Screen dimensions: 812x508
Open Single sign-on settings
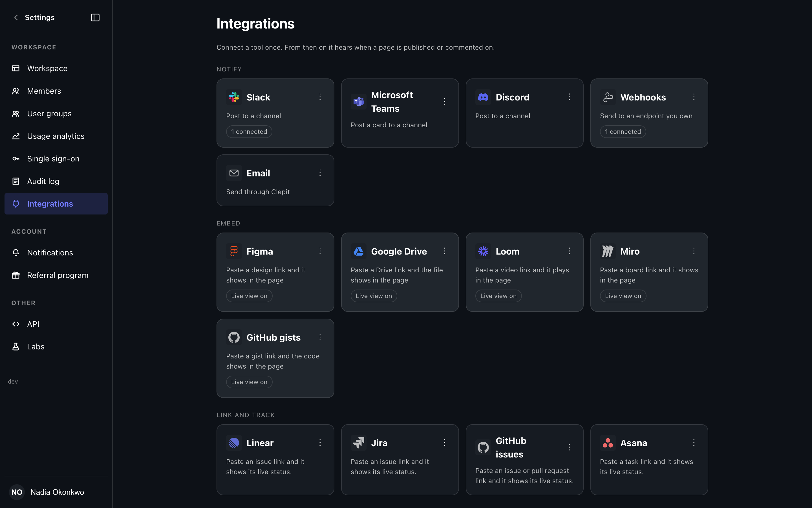click(56, 159)
